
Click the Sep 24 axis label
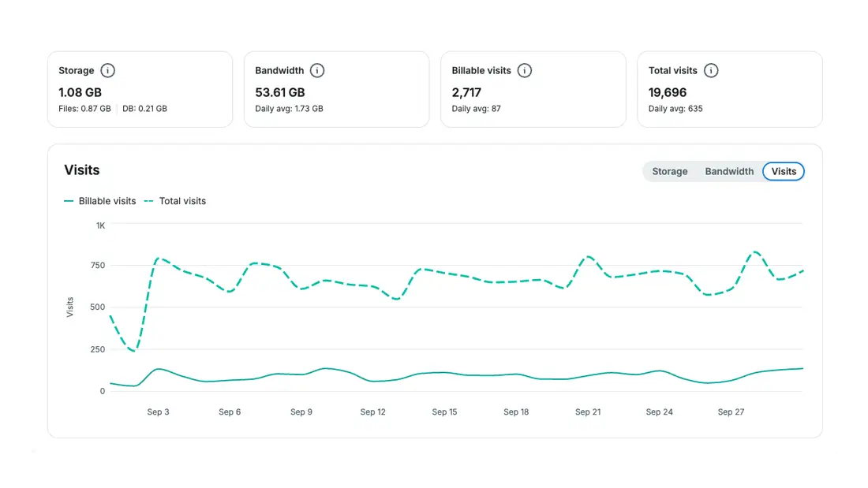pyautogui.click(x=660, y=412)
